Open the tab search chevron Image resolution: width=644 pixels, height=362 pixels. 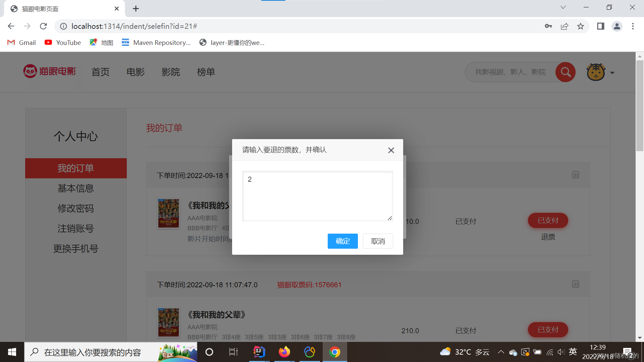(x=563, y=7)
